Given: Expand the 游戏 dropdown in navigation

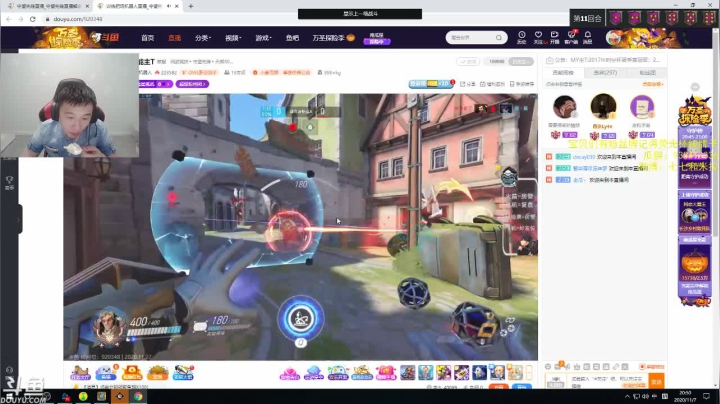Looking at the screenshot, I should [x=263, y=38].
